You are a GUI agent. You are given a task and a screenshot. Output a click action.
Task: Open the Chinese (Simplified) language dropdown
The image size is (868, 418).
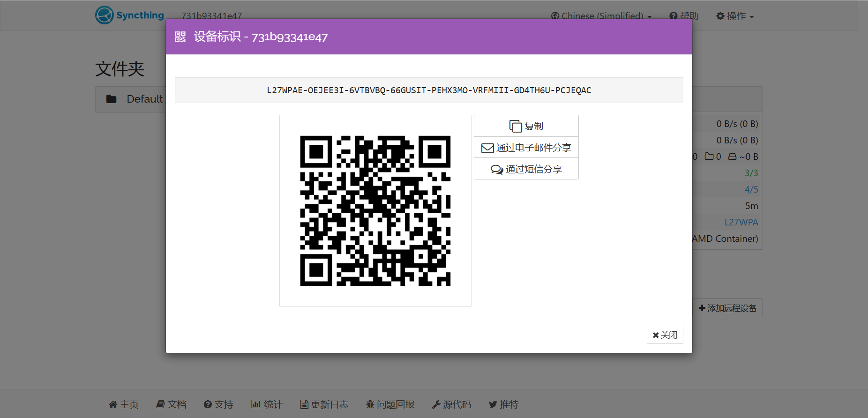click(x=601, y=16)
